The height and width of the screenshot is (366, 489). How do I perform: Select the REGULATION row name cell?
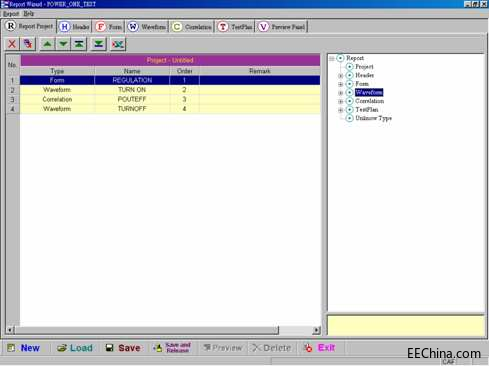[x=132, y=80]
